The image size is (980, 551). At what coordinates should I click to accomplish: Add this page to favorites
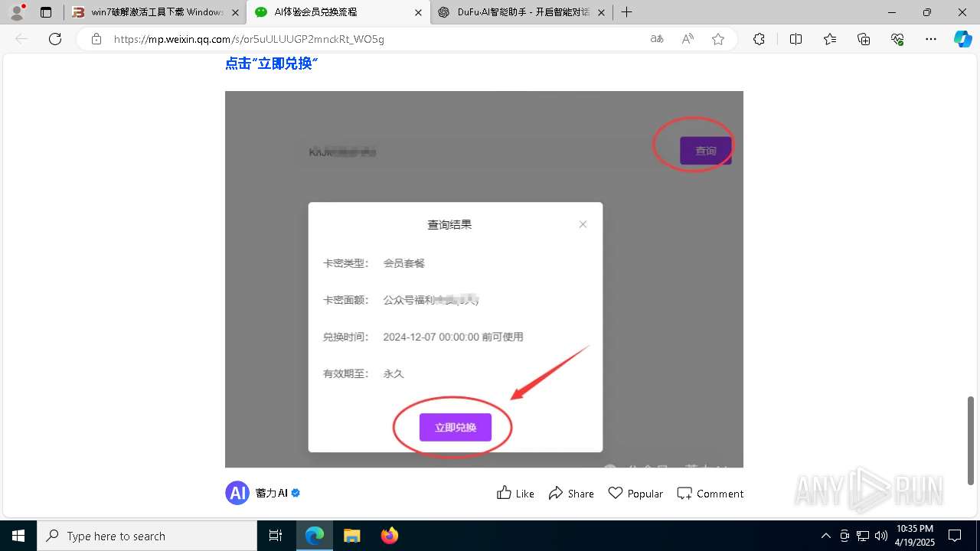[718, 39]
